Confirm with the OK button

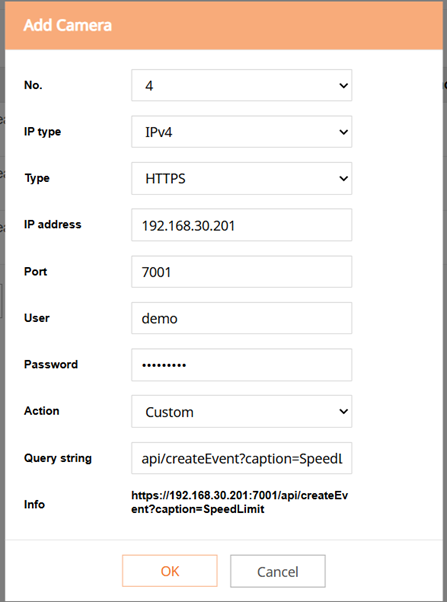[170, 571]
